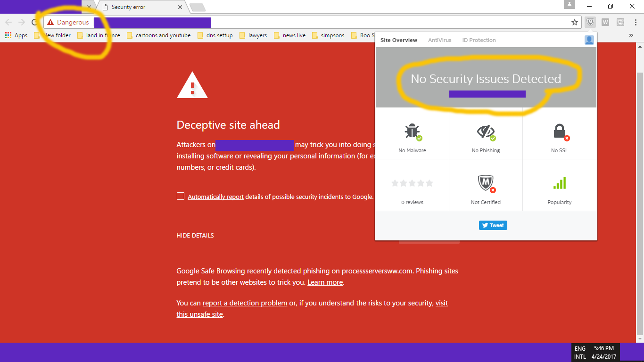Select the Site Overview tab
Image resolution: width=644 pixels, height=362 pixels.
pyautogui.click(x=399, y=40)
